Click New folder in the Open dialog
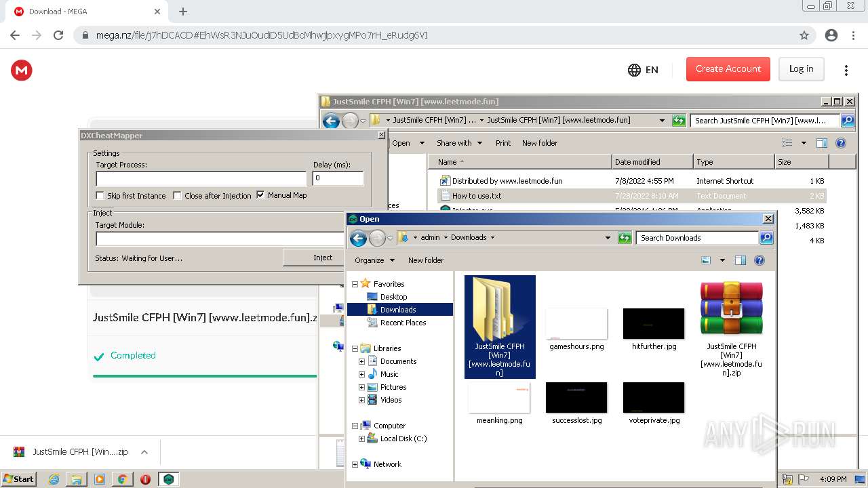The width and height of the screenshot is (868, 488). 426,260
